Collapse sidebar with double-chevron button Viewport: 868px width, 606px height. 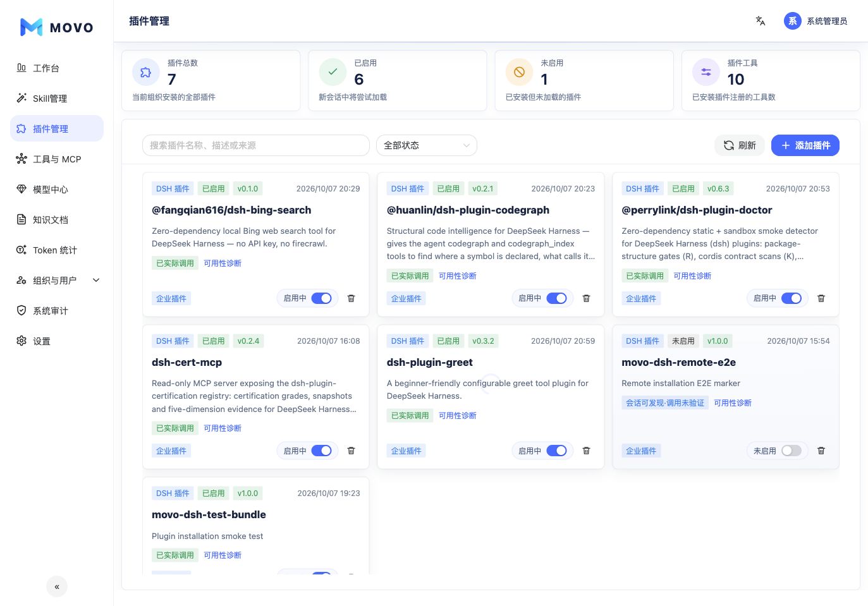pos(57,586)
